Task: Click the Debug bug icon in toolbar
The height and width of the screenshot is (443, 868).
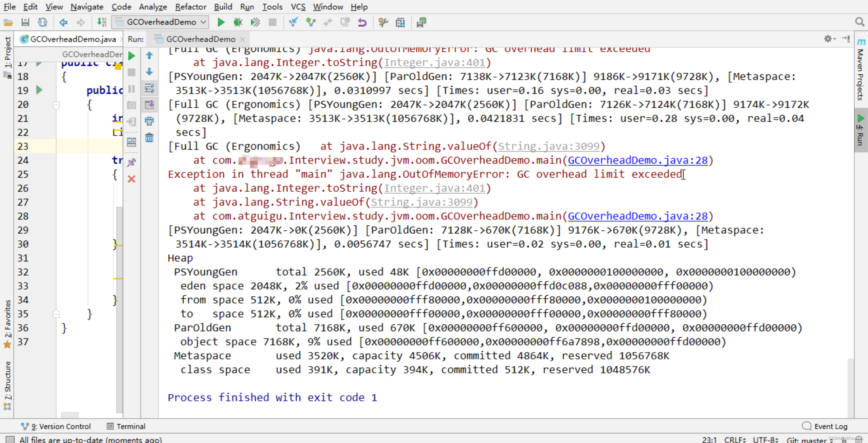Action: point(238,22)
